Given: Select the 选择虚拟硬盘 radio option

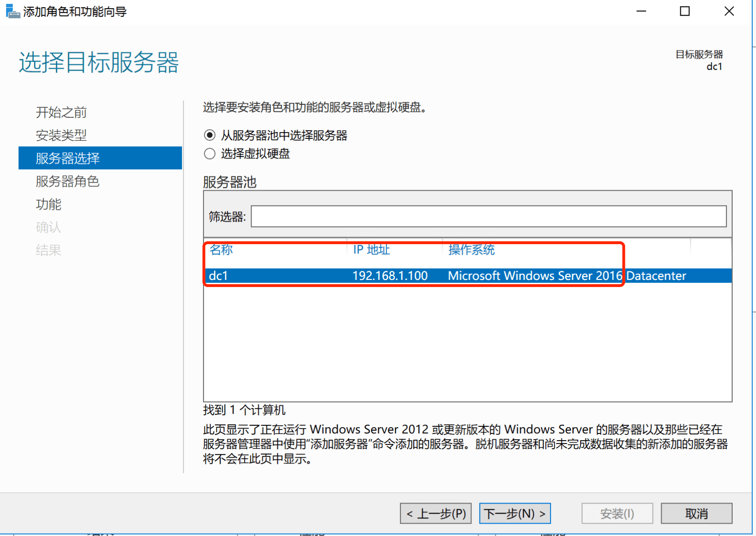Looking at the screenshot, I should [x=210, y=154].
